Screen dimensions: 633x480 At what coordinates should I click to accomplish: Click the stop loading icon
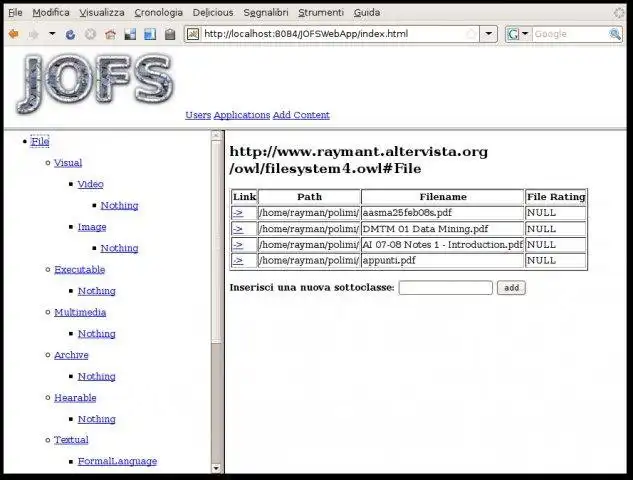coord(90,35)
